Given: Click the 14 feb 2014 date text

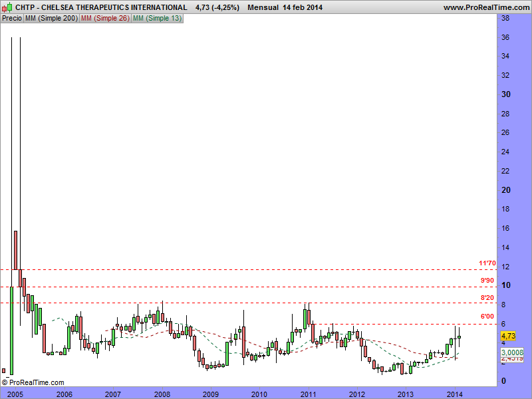Looking at the screenshot, I should coord(303,7).
